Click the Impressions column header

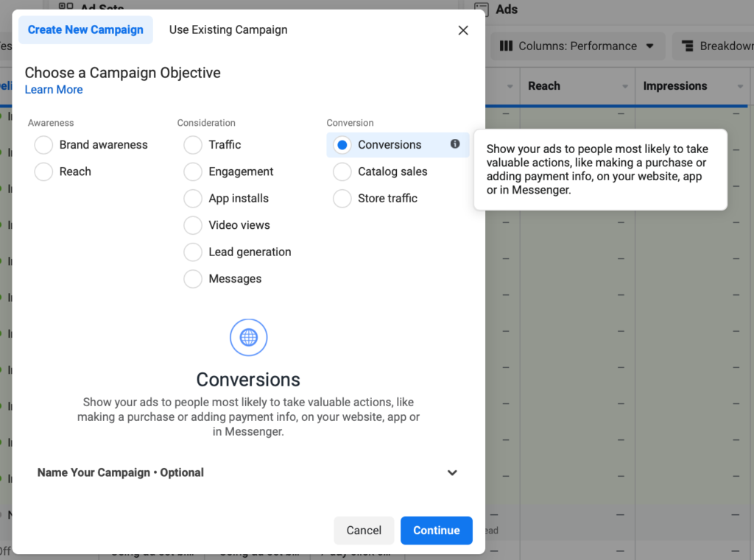click(674, 85)
